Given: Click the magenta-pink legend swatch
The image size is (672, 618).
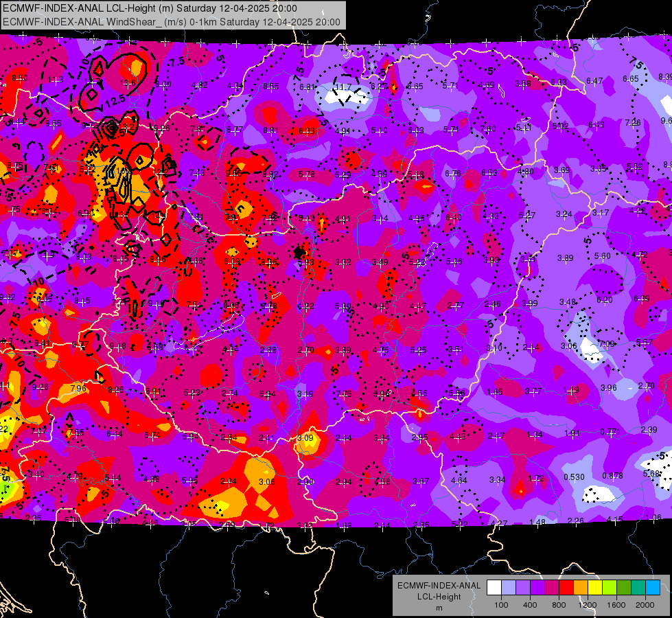Looking at the screenshot, I should click(x=552, y=587).
